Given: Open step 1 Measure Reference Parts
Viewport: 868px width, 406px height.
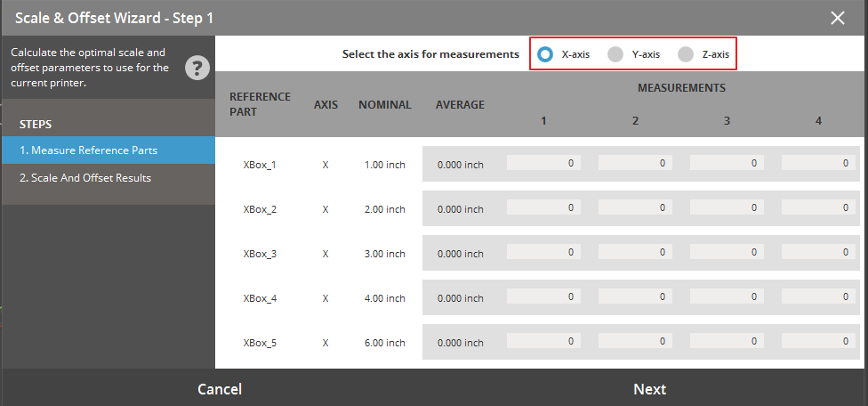Looking at the screenshot, I should [108, 150].
